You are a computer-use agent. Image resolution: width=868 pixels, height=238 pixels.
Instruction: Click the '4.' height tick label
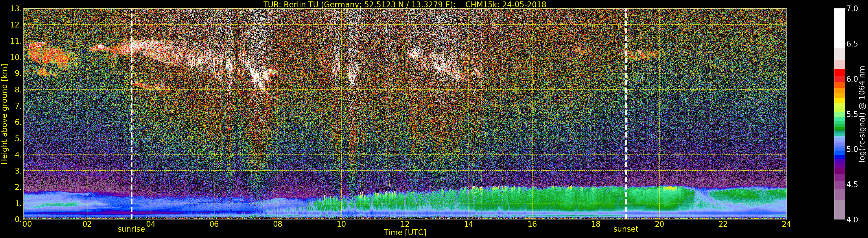coord(18,155)
